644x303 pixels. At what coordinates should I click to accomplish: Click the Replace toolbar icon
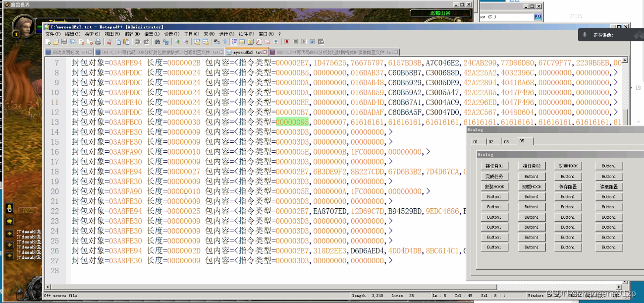[x=165, y=42]
